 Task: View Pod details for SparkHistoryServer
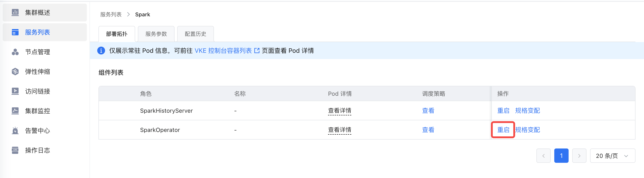point(339,110)
